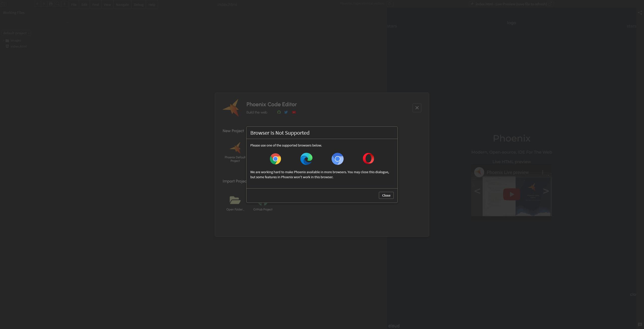Dismiss the Phoenix welcome dialog with the X
The image size is (644, 329).
[417, 108]
